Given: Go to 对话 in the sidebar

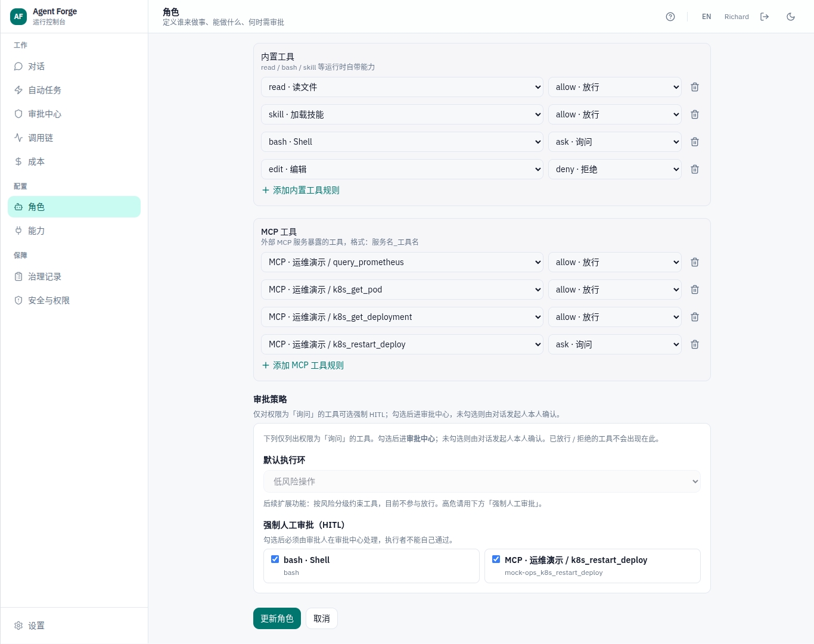Looking at the screenshot, I should (74, 66).
